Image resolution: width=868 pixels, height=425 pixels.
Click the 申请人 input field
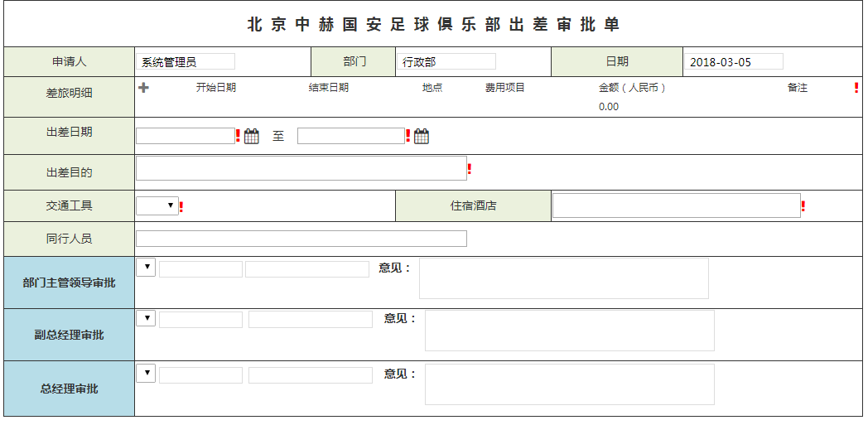point(186,61)
